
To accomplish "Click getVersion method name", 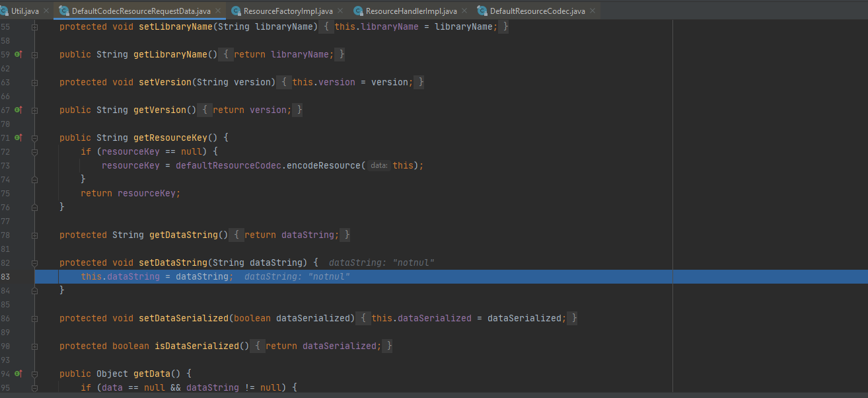I will [x=159, y=110].
